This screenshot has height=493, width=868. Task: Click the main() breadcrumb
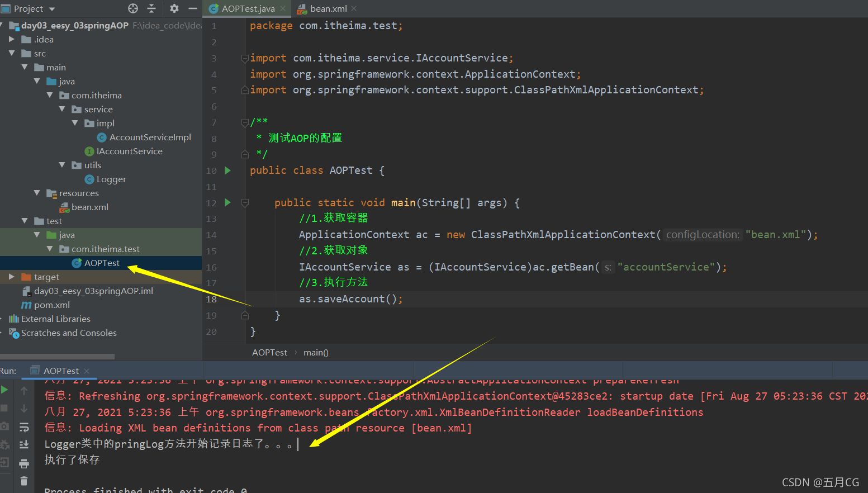point(316,353)
